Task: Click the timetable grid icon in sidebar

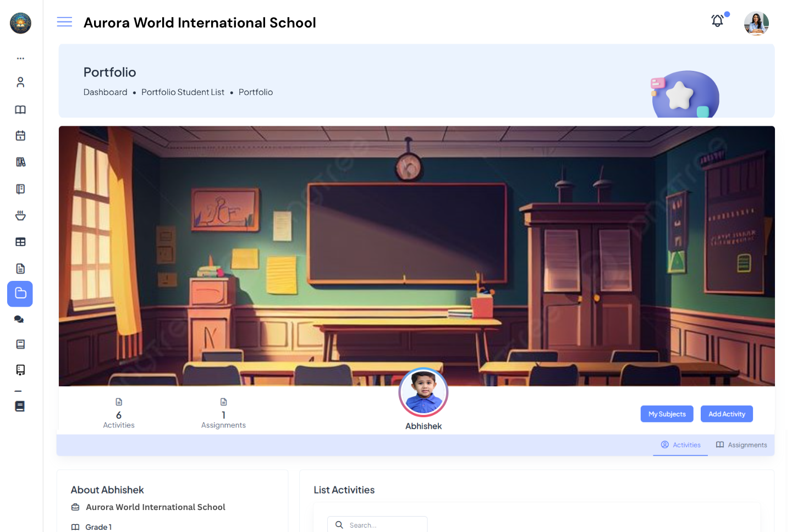Action: pyautogui.click(x=20, y=241)
